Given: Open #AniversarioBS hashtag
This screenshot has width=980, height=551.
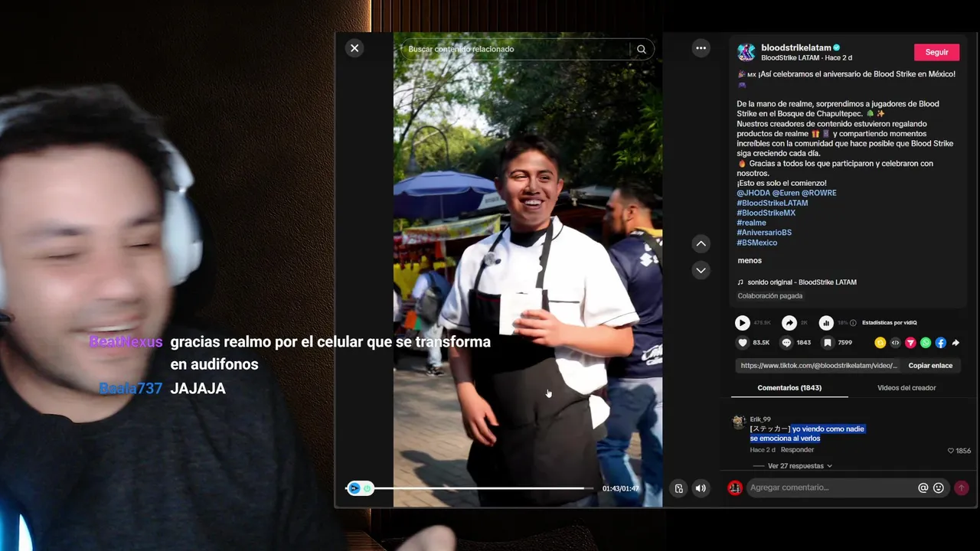Looking at the screenshot, I should [764, 233].
